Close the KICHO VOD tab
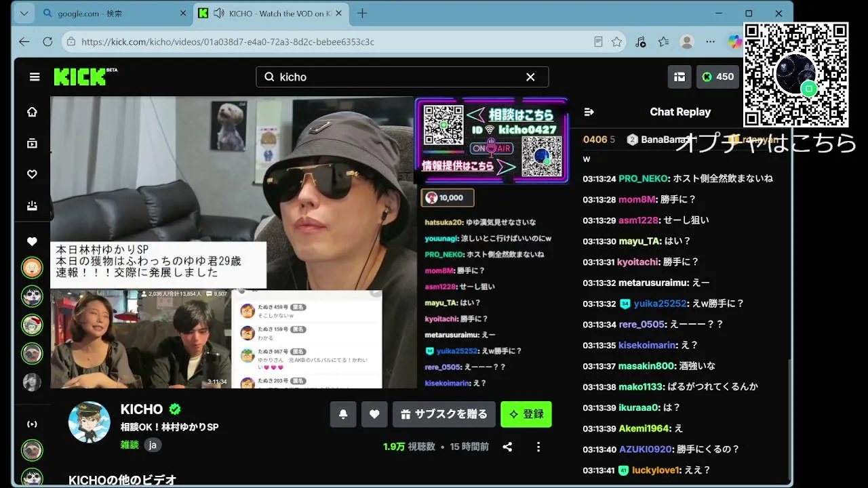868x488 pixels. [x=340, y=14]
